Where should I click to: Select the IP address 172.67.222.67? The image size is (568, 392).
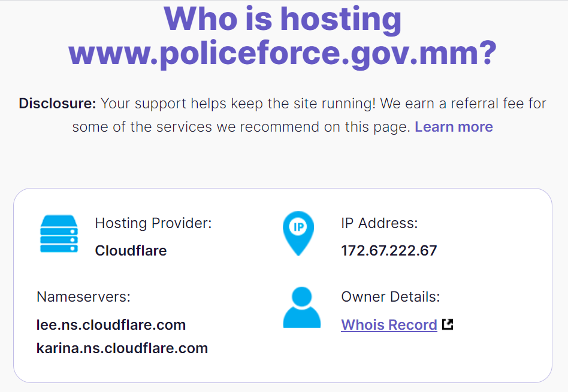[389, 251]
